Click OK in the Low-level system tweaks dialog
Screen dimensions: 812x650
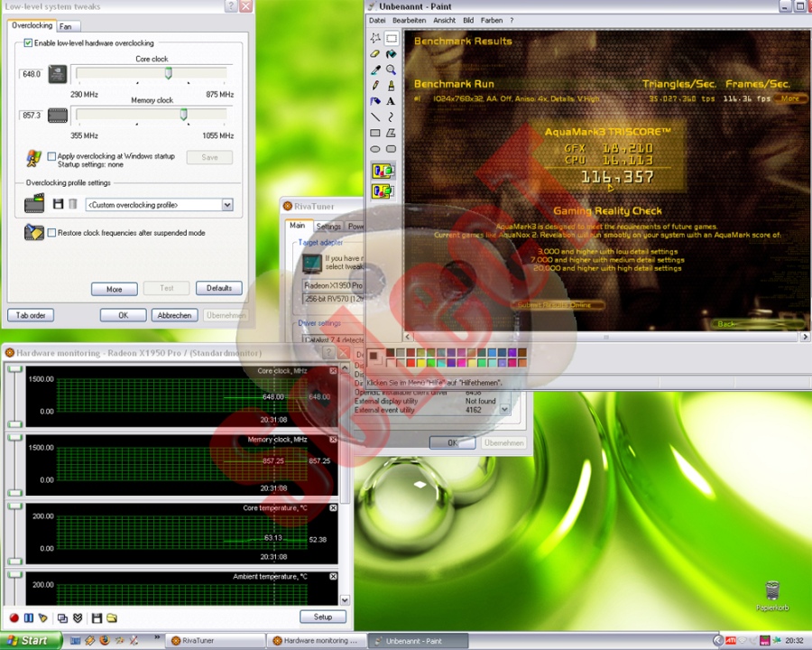pyautogui.click(x=124, y=315)
